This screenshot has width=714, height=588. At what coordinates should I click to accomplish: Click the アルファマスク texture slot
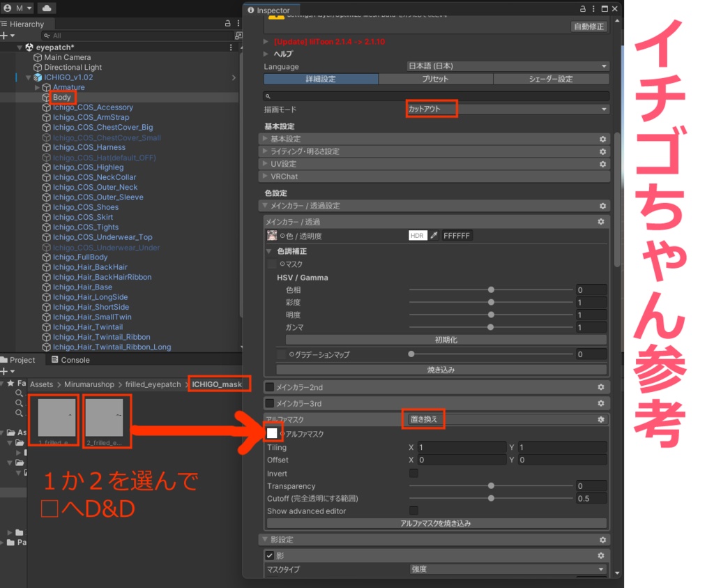tap(272, 433)
